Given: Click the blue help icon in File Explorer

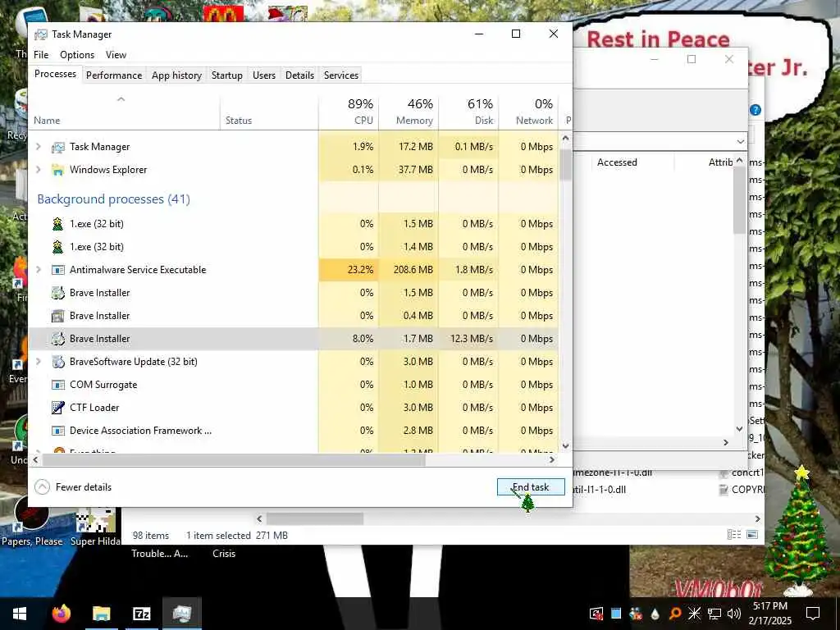Looking at the screenshot, I should tap(756, 111).
